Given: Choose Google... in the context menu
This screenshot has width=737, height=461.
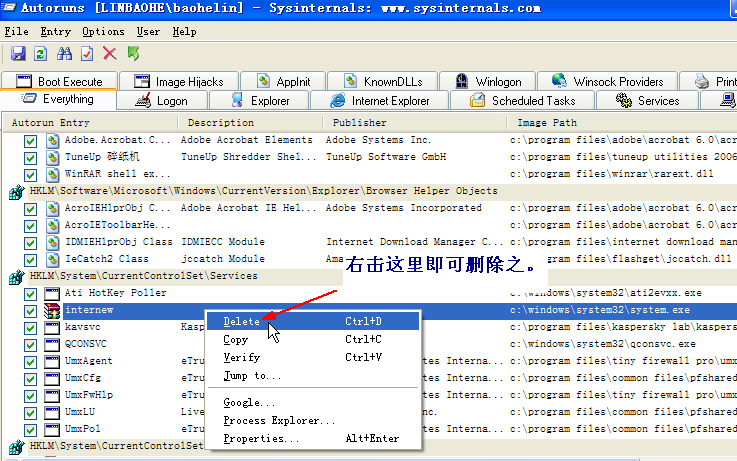Looking at the screenshot, I should (x=313, y=403).
